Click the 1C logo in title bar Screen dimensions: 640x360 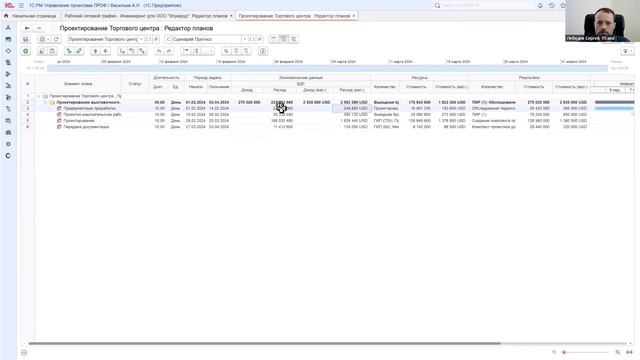9,5
